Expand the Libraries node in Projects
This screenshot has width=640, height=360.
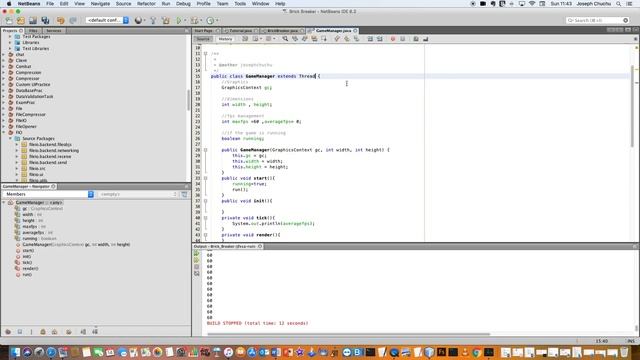pos(10,42)
